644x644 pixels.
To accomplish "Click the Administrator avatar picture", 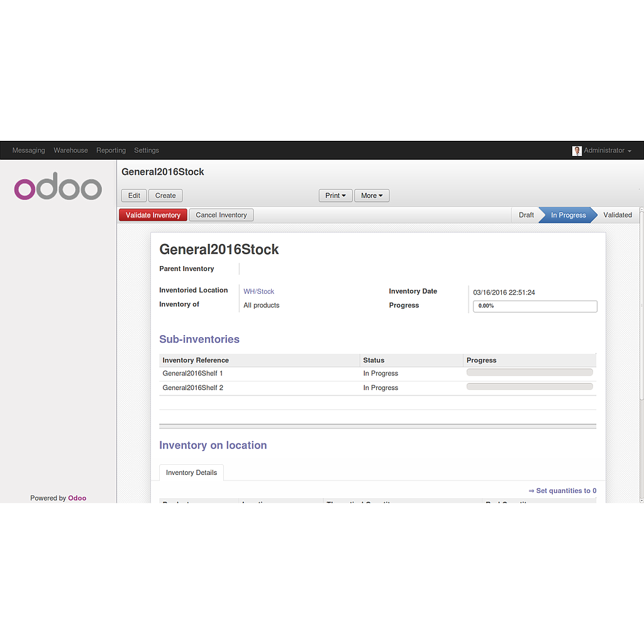I will 577,151.
